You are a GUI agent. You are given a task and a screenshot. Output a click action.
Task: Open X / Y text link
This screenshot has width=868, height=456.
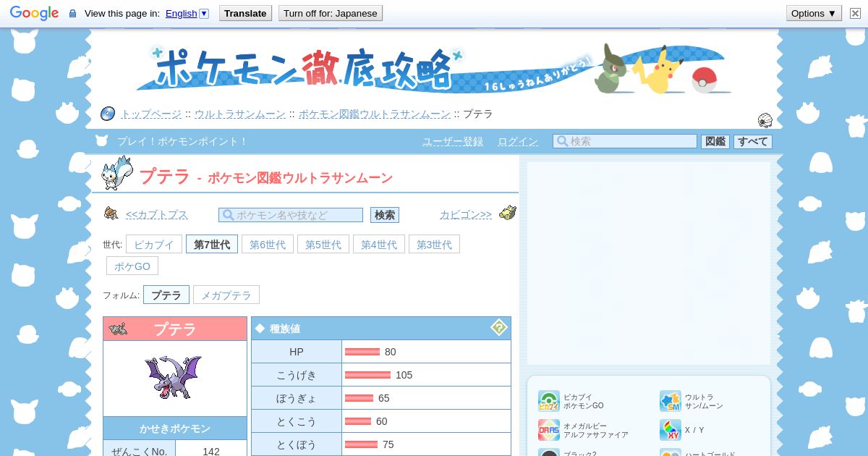click(x=694, y=431)
